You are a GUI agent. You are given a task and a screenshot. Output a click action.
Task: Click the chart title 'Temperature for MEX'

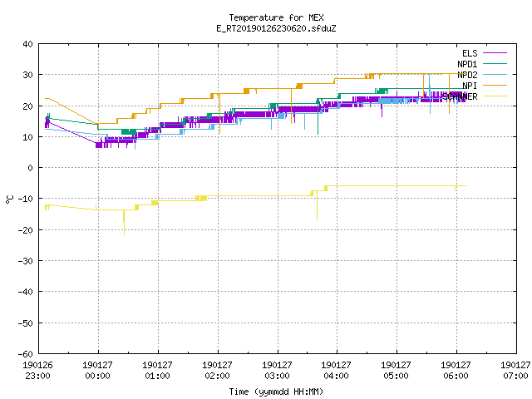276,17
